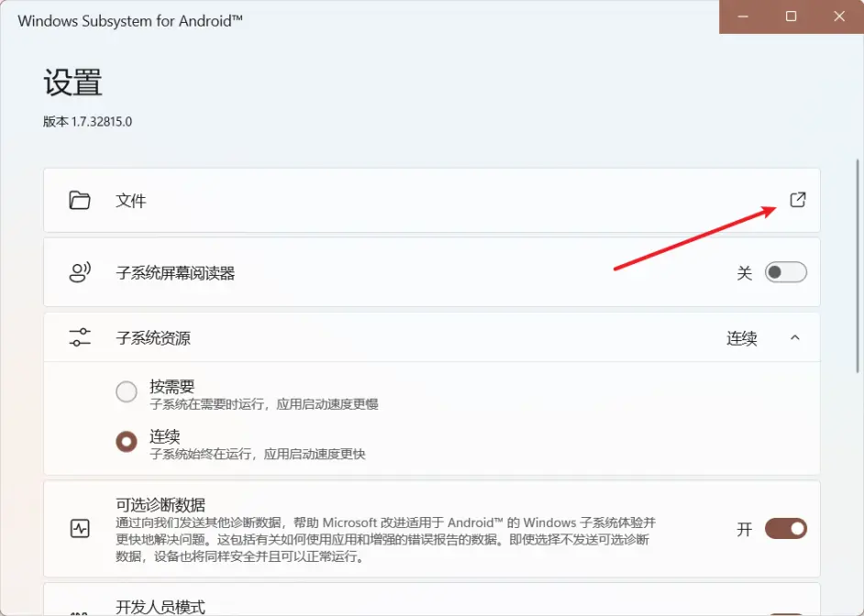This screenshot has height=616, width=864.
Task: Click the 子系统屏幕阅读器 speaker-person icon
Action: click(x=80, y=272)
